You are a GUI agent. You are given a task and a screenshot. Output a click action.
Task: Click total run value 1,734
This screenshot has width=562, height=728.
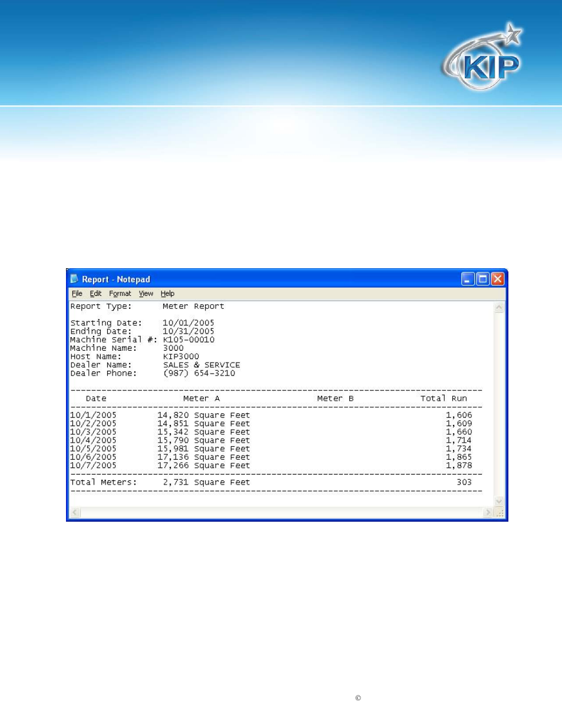click(x=459, y=449)
